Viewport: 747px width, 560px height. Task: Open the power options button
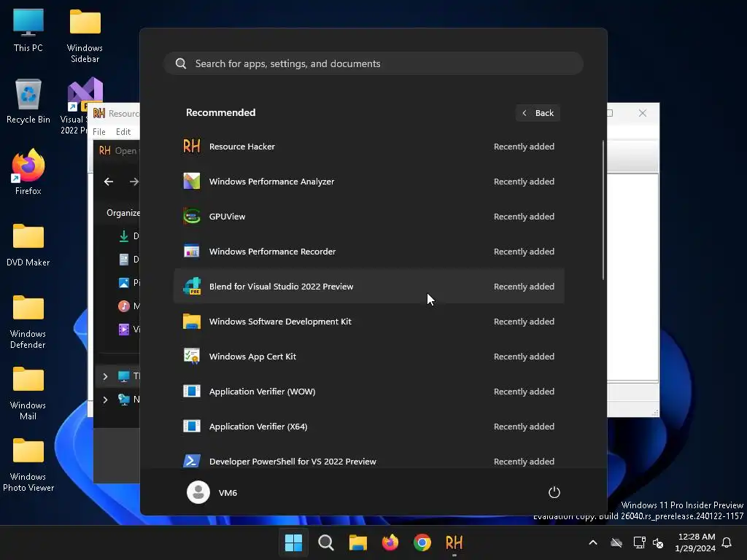click(554, 492)
